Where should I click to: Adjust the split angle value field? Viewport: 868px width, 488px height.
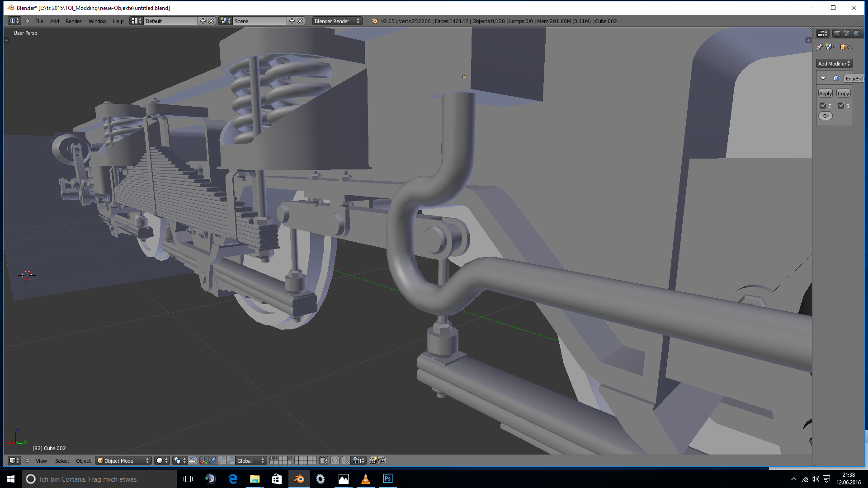pyautogui.click(x=825, y=116)
